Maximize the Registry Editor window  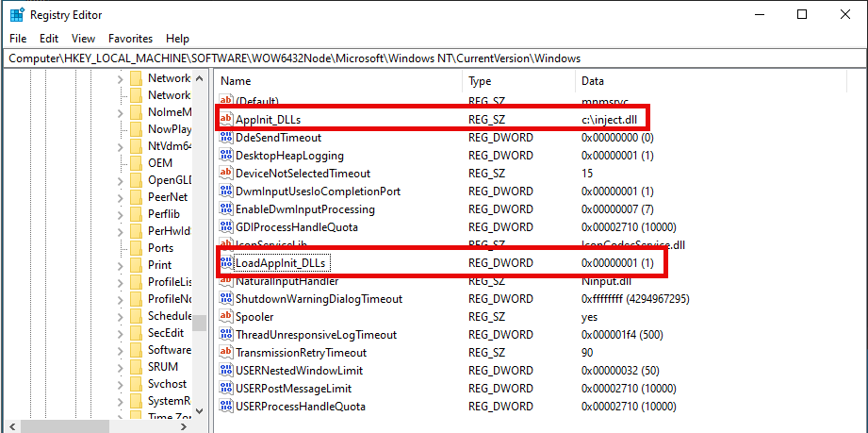(x=802, y=15)
